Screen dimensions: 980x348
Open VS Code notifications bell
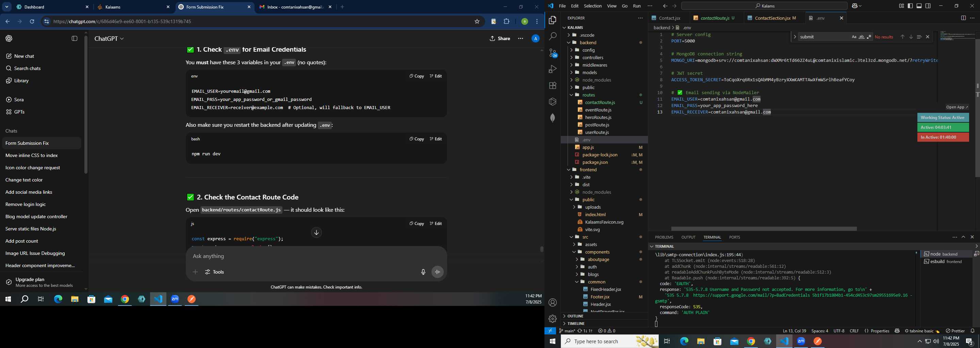[x=973, y=331]
